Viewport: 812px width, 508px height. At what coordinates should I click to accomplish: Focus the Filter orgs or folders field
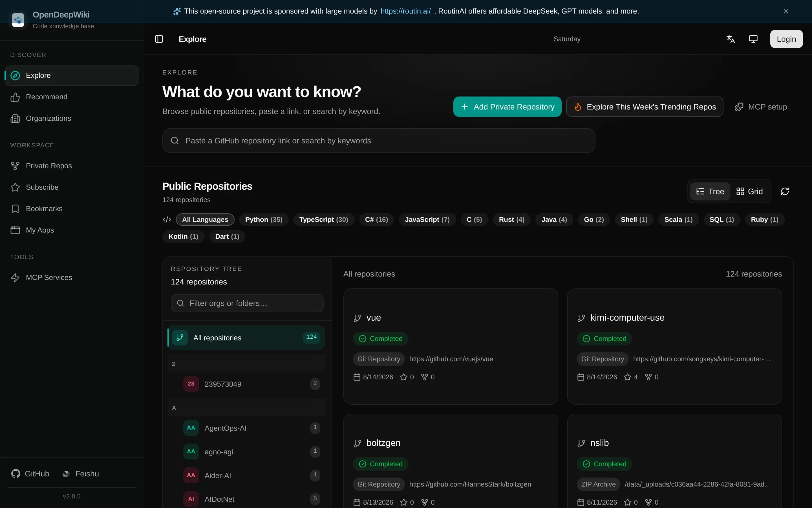[247, 303]
